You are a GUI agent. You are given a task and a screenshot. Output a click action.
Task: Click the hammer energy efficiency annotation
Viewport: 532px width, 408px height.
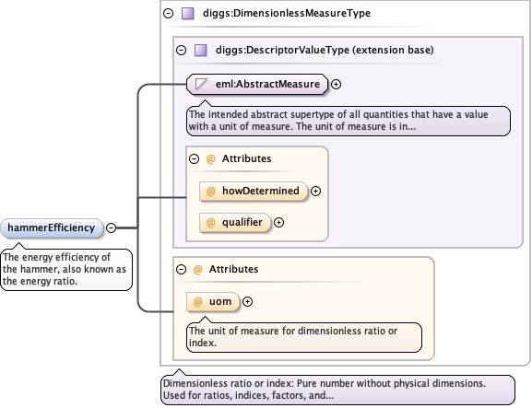[x=66, y=270]
